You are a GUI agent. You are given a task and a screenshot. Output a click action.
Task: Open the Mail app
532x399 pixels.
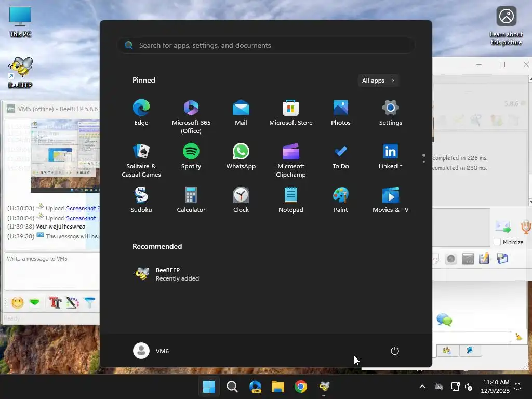coord(241,113)
